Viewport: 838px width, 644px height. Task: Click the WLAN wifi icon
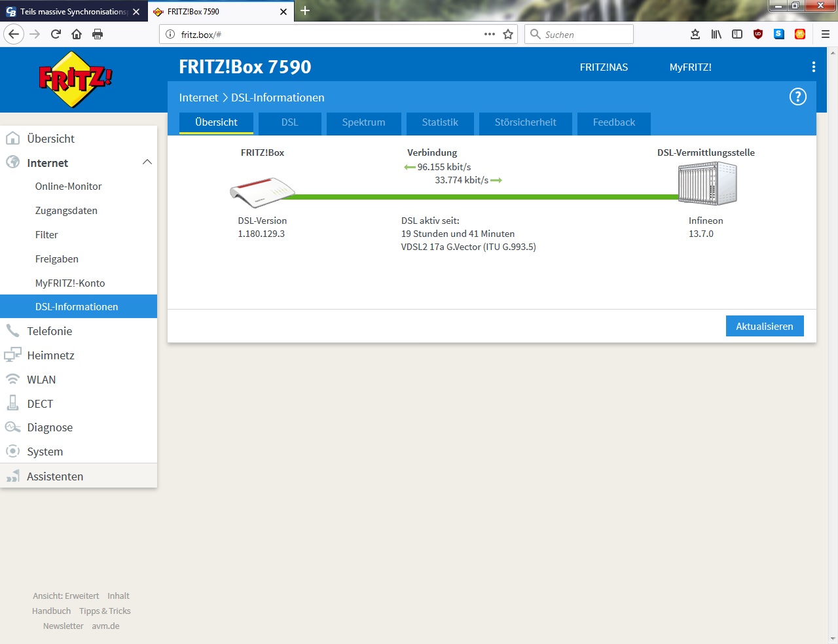tap(12, 379)
